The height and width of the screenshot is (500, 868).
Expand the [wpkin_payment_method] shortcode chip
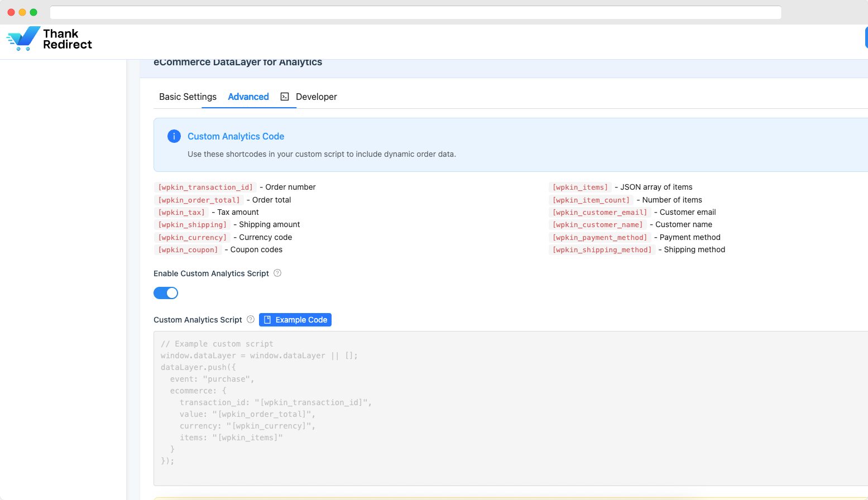coord(600,237)
